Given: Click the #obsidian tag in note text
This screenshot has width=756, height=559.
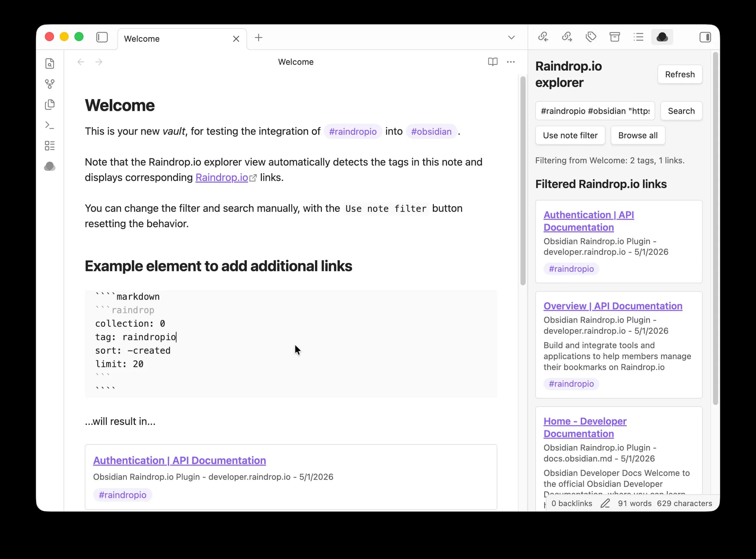Looking at the screenshot, I should [x=431, y=132].
